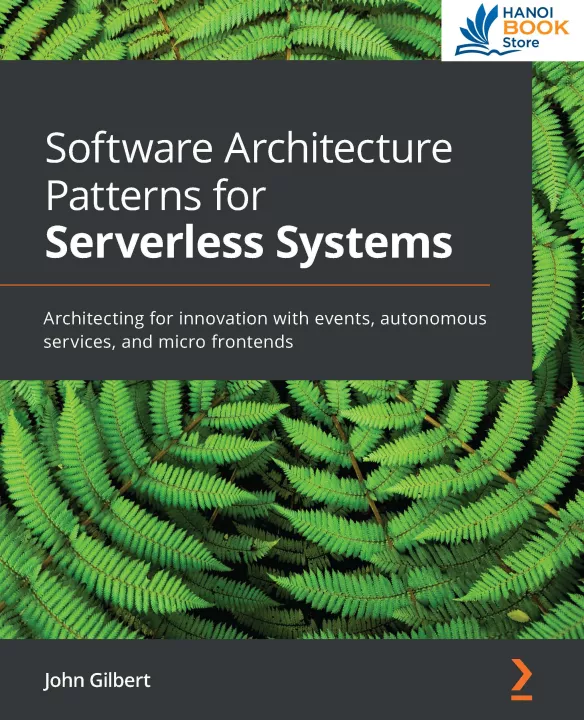Click the author name 'John Gilbert'
Viewport: 584px width, 720px height.
click(x=97, y=680)
